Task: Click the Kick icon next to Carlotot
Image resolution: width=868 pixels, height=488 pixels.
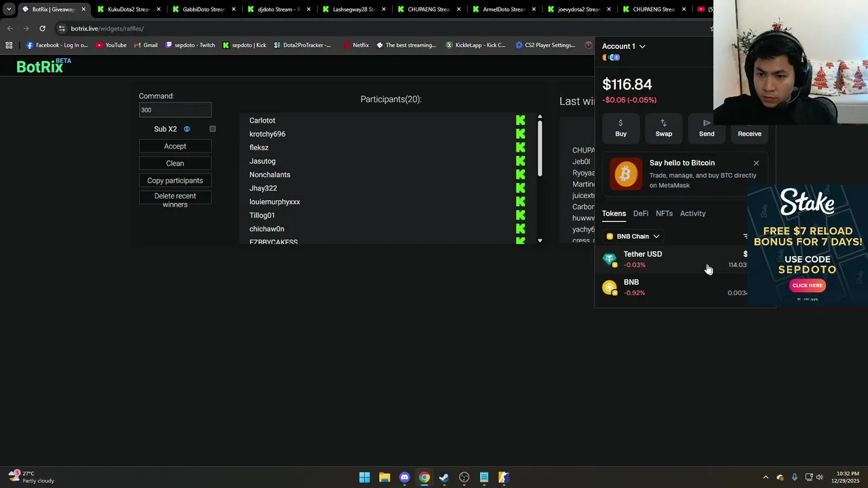Action: pyautogui.click(x=520, y=120)
